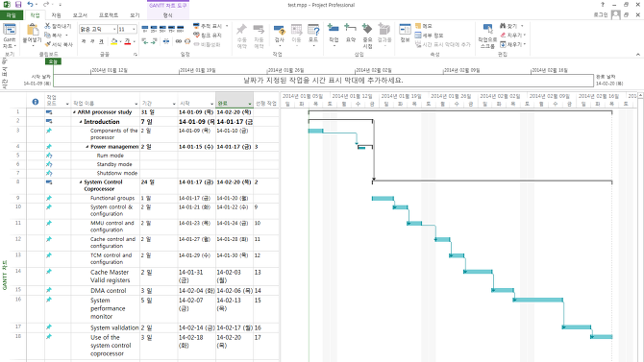Collapse System Control Coprocessor summary
Viewport: 644px width, 362px height.
click(x=81, y=182)
